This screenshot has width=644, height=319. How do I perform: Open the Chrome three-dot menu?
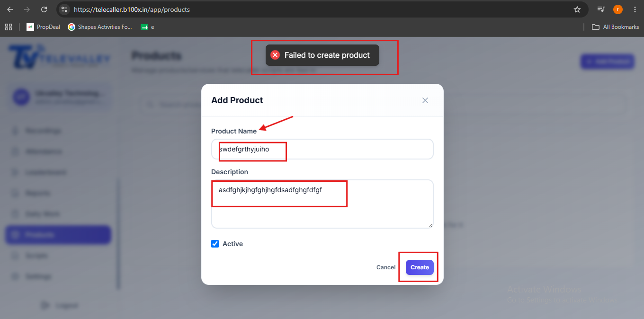click(x=635, y=9)
